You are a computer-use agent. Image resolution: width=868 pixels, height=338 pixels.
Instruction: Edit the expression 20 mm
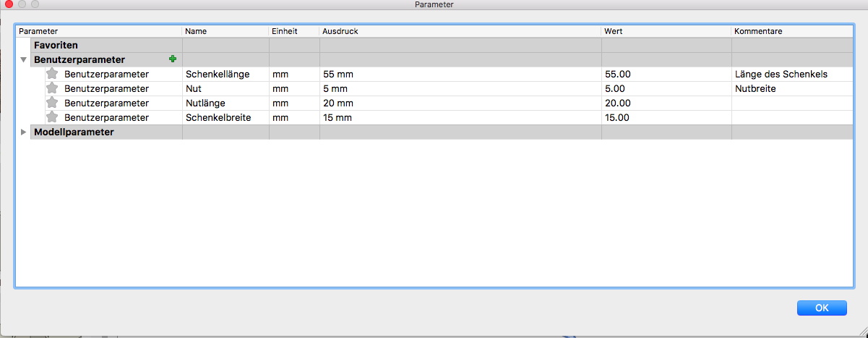coord(460,103)
